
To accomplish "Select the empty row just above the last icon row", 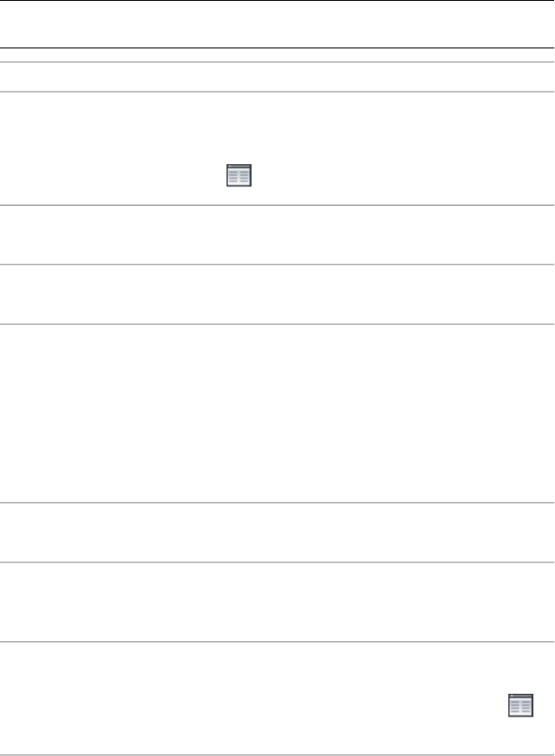I will pos(277,601).
